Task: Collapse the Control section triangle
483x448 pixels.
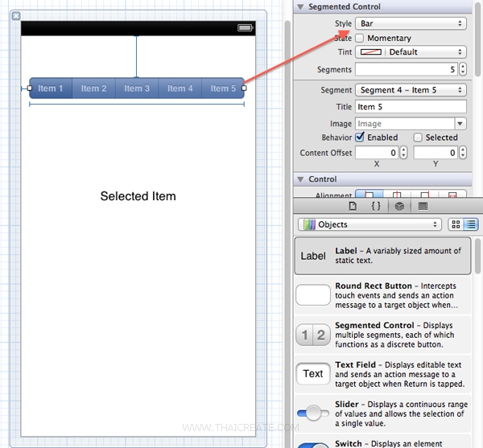Action: [x=300, y=179]
